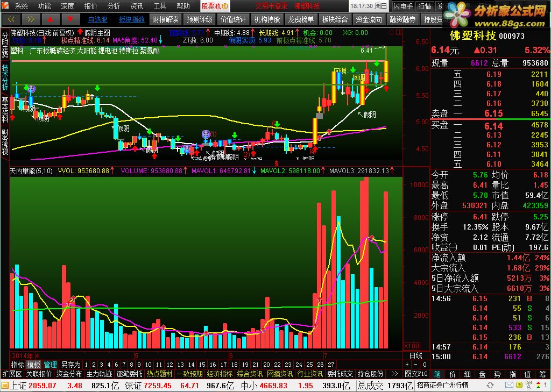This screenshot has height=392, width=551.
Task: Click the small square icon above chart
Action: pos(399,33)
